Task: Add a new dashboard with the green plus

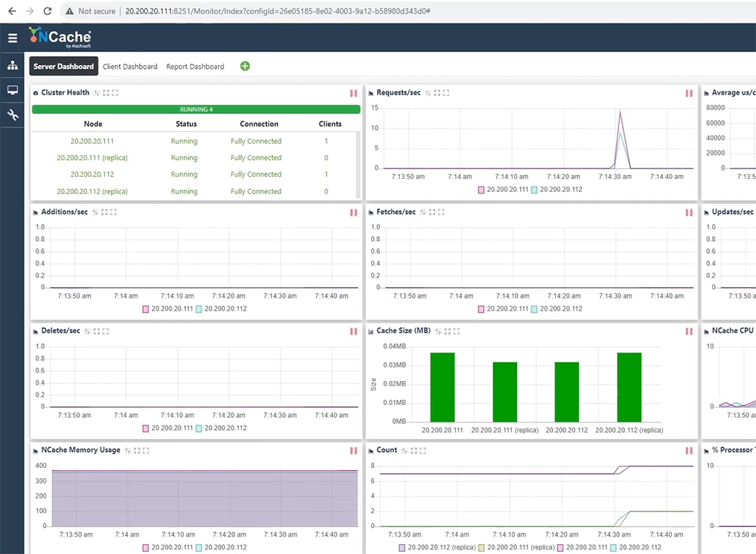Action: [x=245, y=66]
